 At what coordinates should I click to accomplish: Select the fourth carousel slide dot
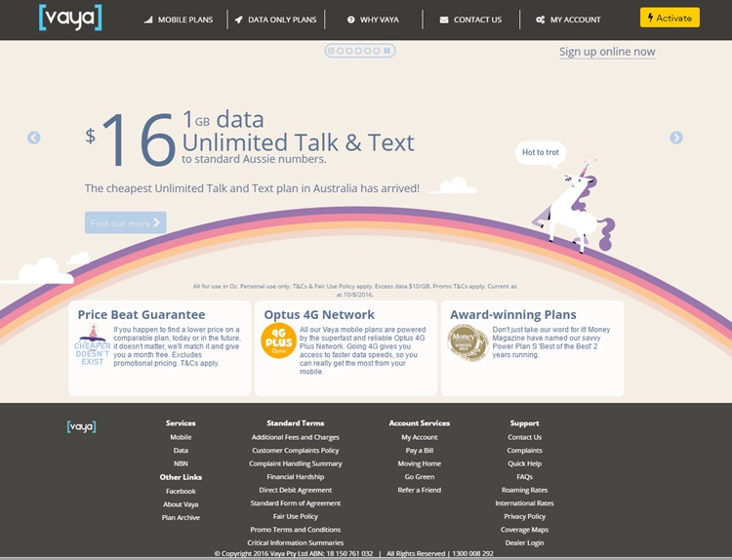coord(358,51)
